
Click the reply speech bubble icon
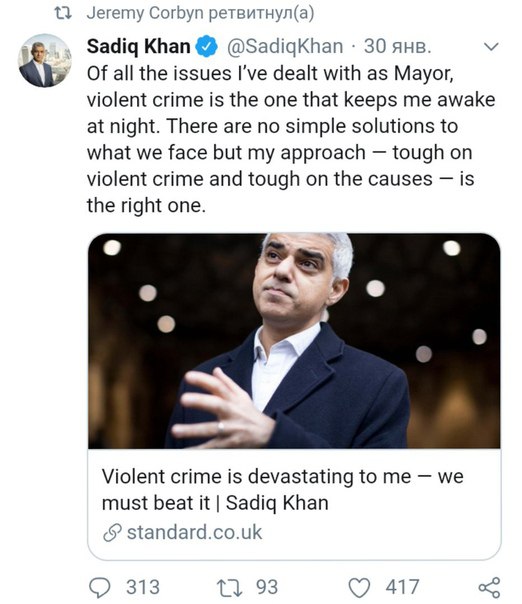[x=100, y=587]
